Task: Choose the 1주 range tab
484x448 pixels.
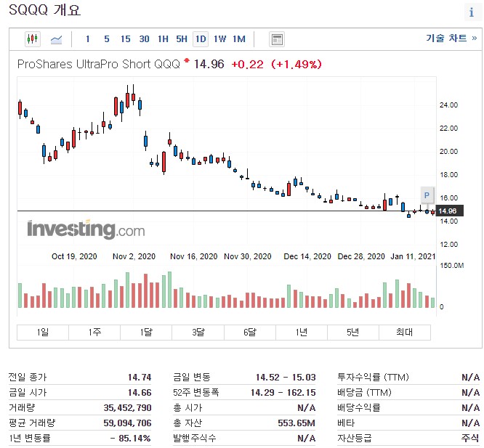Action: pyautogui.click(x=94, y=332)
